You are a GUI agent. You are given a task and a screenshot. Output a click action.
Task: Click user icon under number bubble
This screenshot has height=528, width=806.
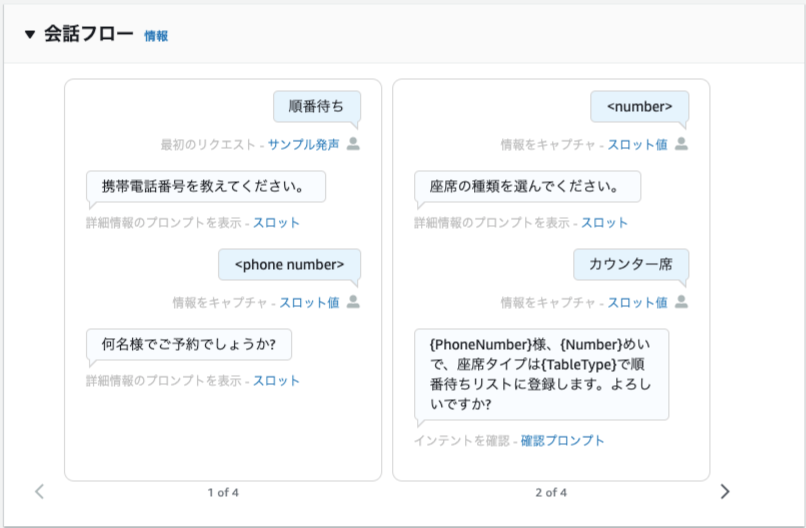681,144
